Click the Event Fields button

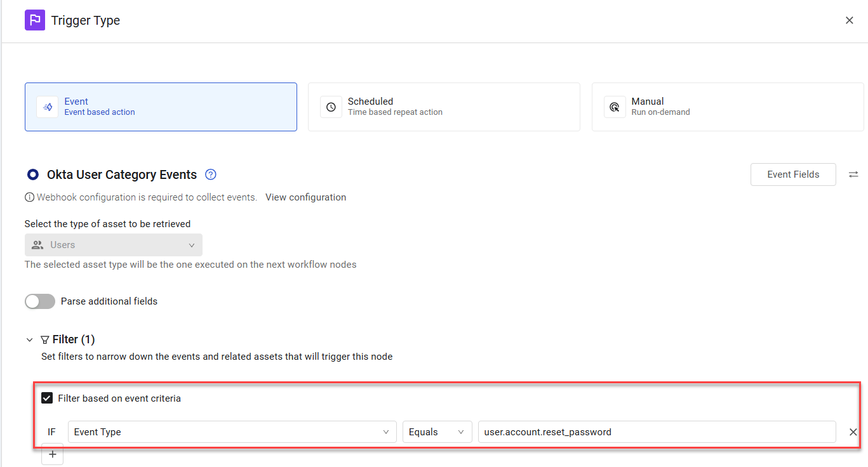click(793, 174)
